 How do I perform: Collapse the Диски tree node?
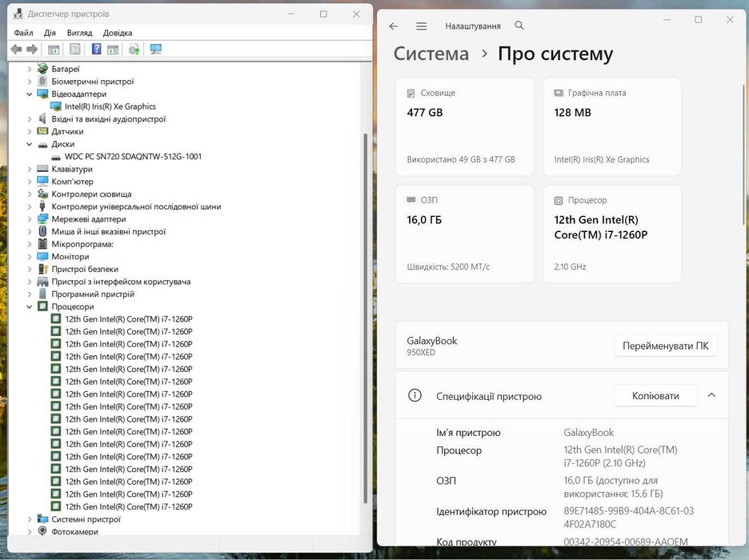click(29, 144)
